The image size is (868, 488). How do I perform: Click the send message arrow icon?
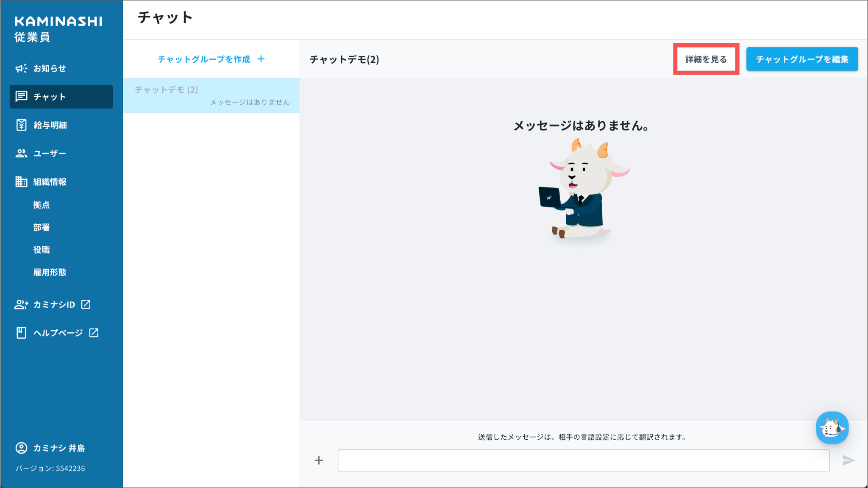[849, 460]
